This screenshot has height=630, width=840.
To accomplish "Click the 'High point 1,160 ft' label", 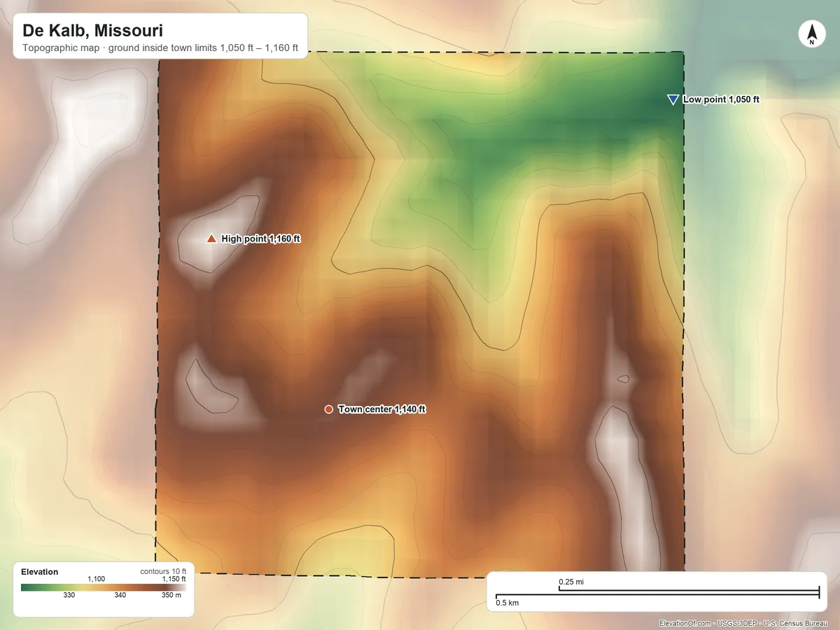I will pyautogui.click(x=260, y=239).
